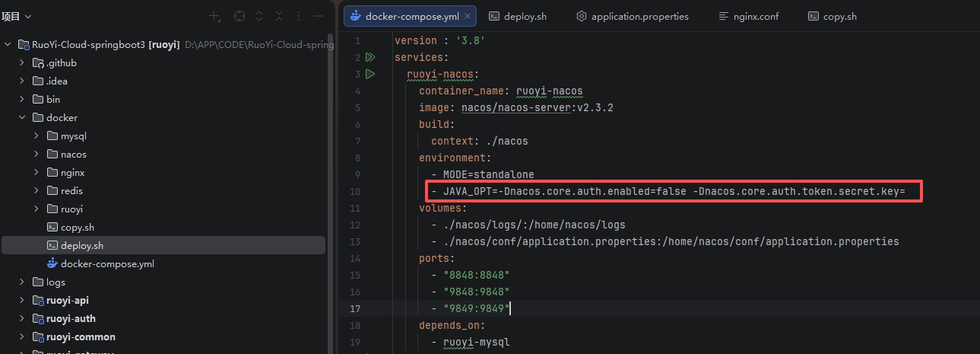Screen dimensions: 980x354
Task: Switch to the deploy.sh editor tab
Action: (x=518, y=16)
